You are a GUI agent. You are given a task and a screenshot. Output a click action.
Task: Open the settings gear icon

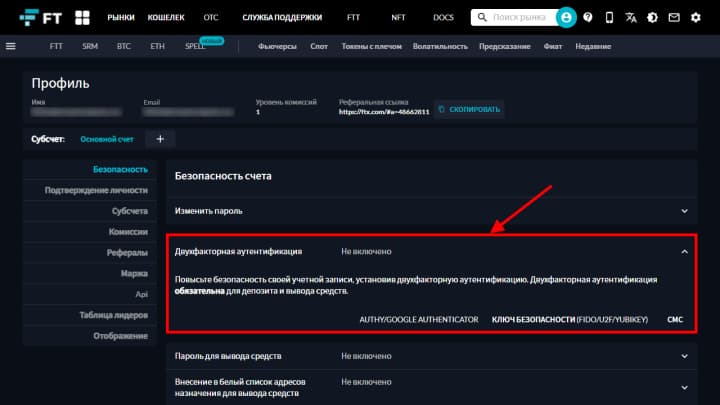[696, 17]
